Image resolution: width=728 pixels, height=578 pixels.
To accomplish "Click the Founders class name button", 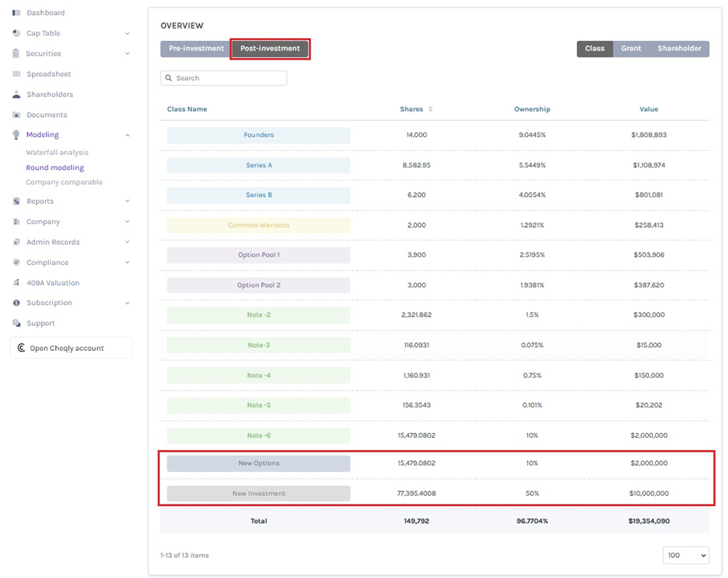I will [258, 135].
